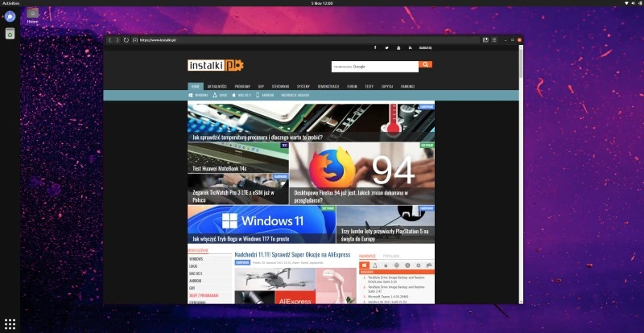Switch to the POPULARNE tab
The image size is (644, 333).
[391, 256]
